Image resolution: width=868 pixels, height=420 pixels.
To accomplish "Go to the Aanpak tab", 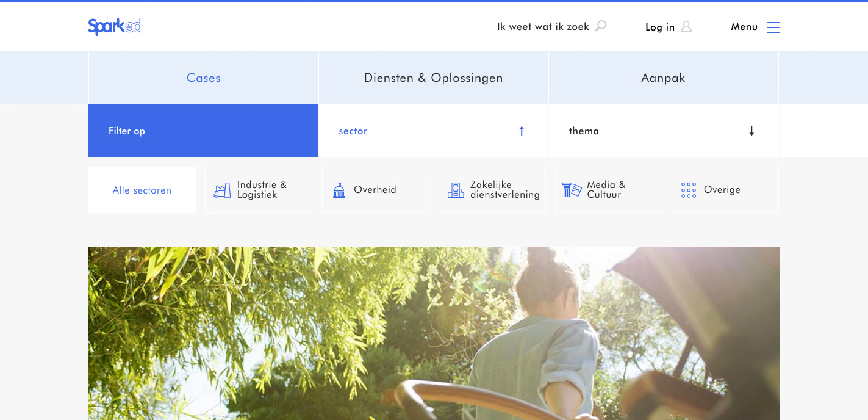I will click(x=664, y=78).
